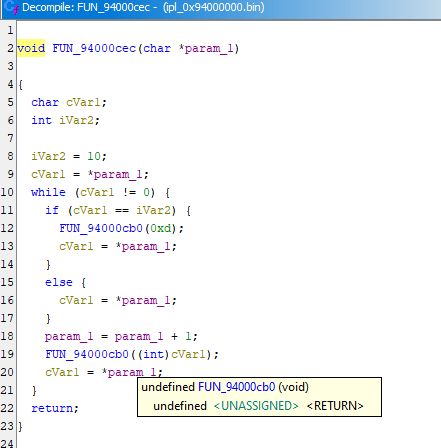Open FUN_94000cb0 call with 0xd argument
The image size is (441, 448).
click(x=101, y=228)
